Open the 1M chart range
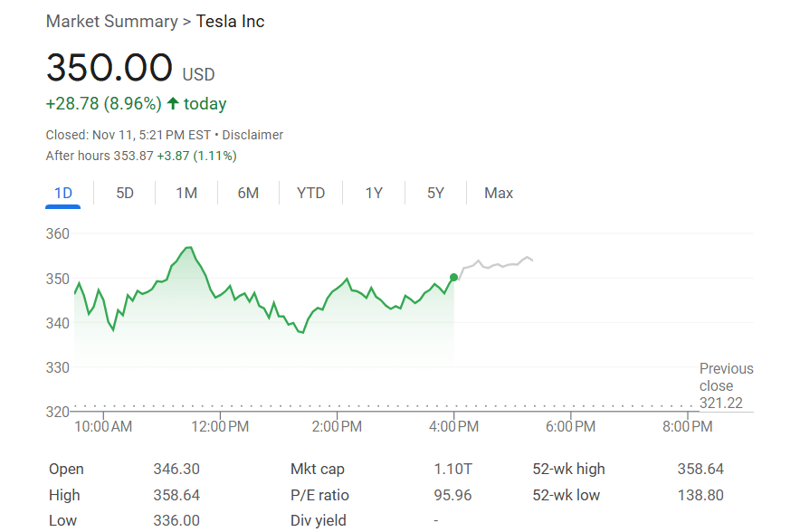 point(186,193)
